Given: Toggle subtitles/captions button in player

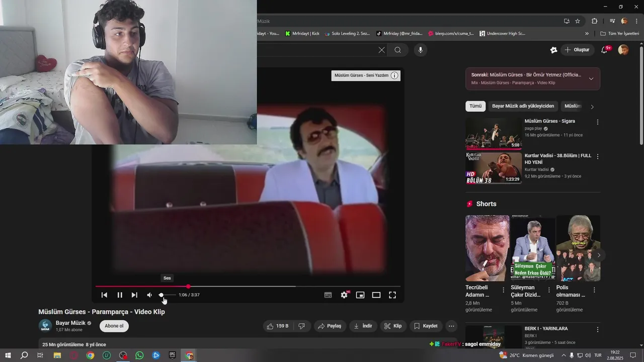Looking at the screenshot, I should (x=328, y=295).
